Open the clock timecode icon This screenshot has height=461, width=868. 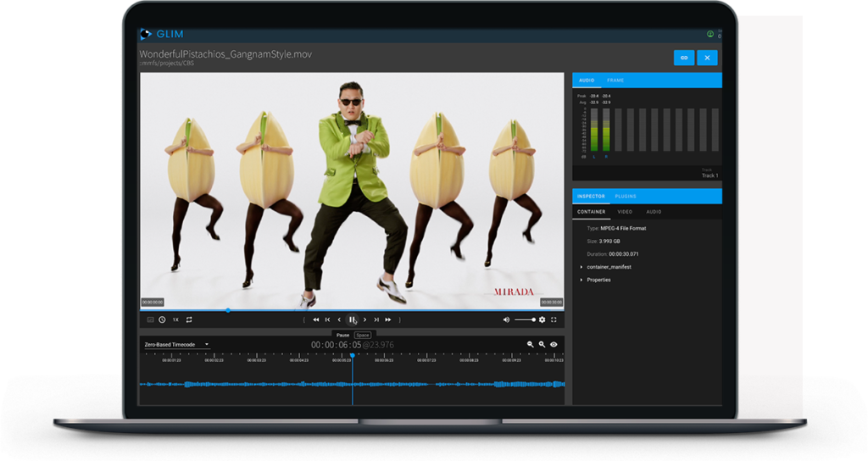point(162,319)
